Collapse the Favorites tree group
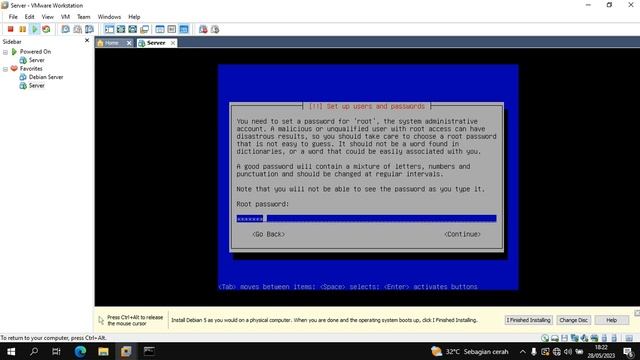640x360 pixels. coord(5,69)
